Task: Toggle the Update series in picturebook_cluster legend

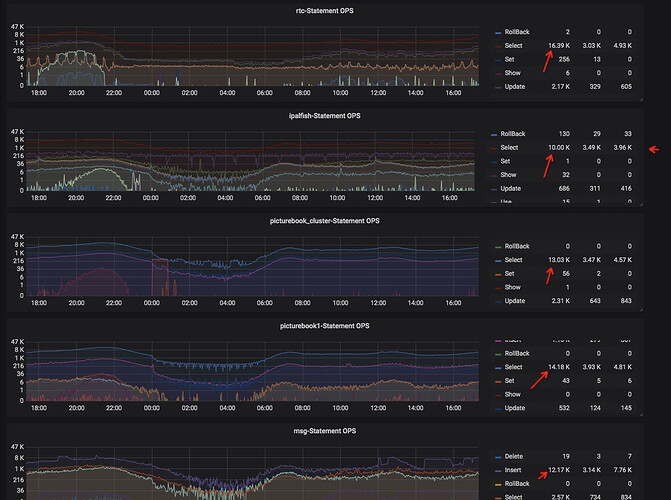Action: click(514, 301)
